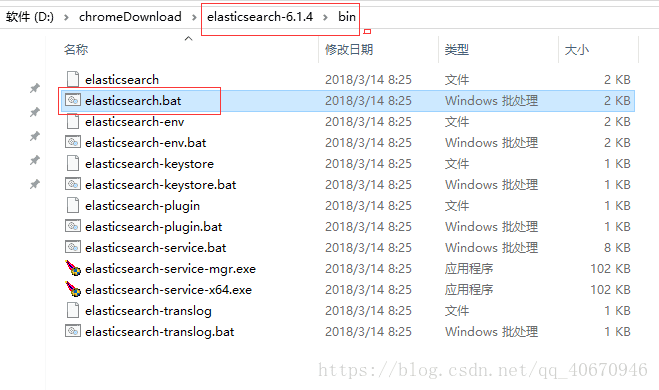Click the first pin icon in the sidebar
659x390 pixels.
pos(35,88)
